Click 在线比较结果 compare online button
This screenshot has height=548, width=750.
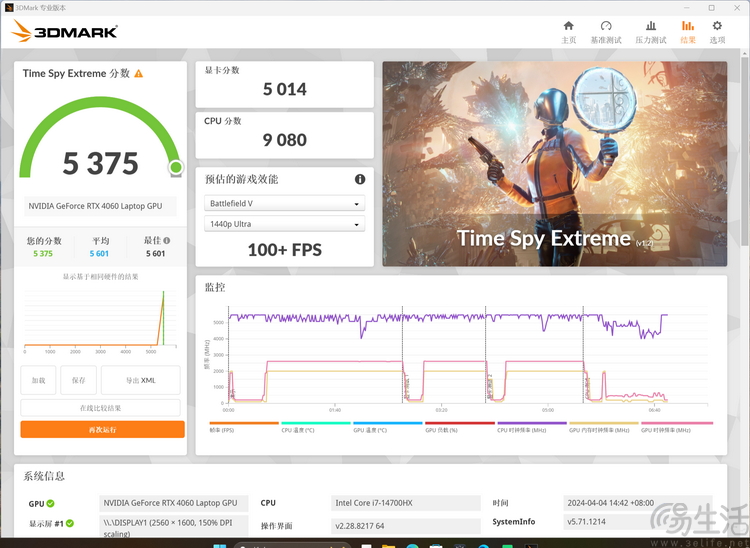pyautogui.click(x=101, y=408)
